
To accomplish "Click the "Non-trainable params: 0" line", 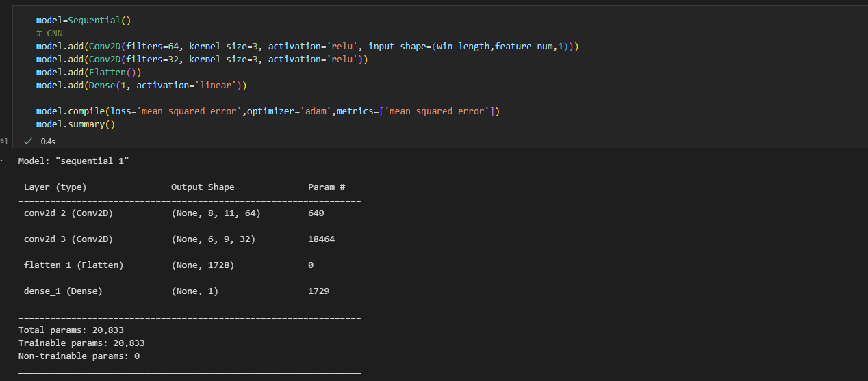I will click(79, 356).
